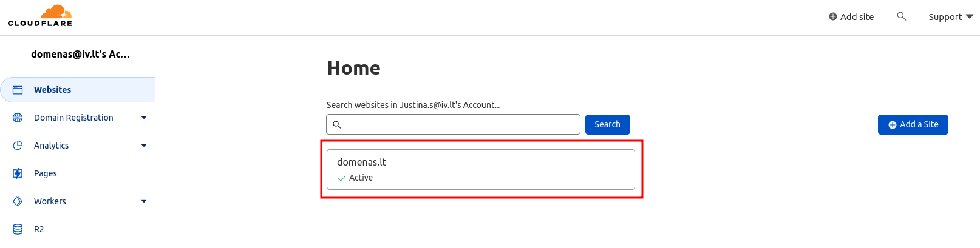Click the Domain Registration globe icon
The image size is (980, 248).
coord(18,118)
